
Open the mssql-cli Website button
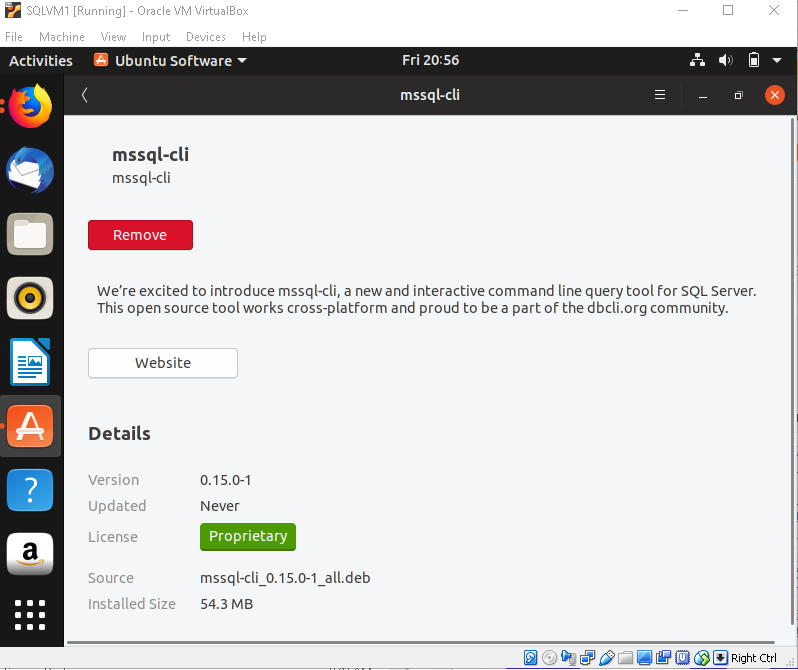[x=163, y=363]
